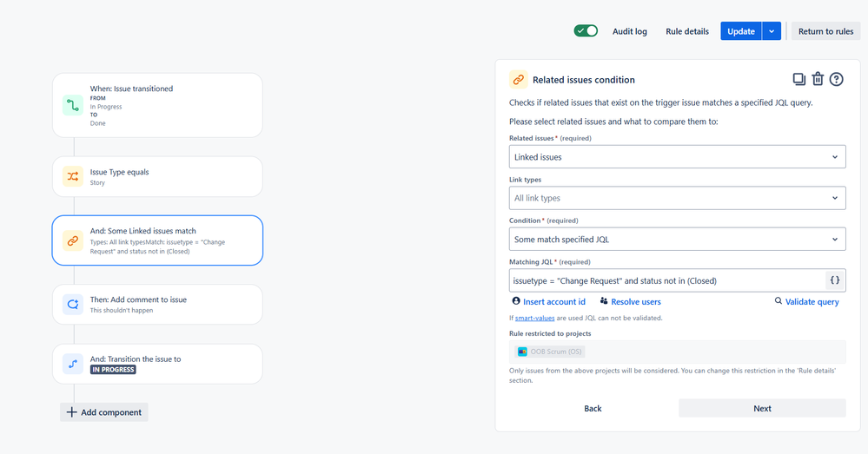Select the Issue transitioned trigger icon
Image resolution: width=868 pixels, height=454 pixels.
72,105
